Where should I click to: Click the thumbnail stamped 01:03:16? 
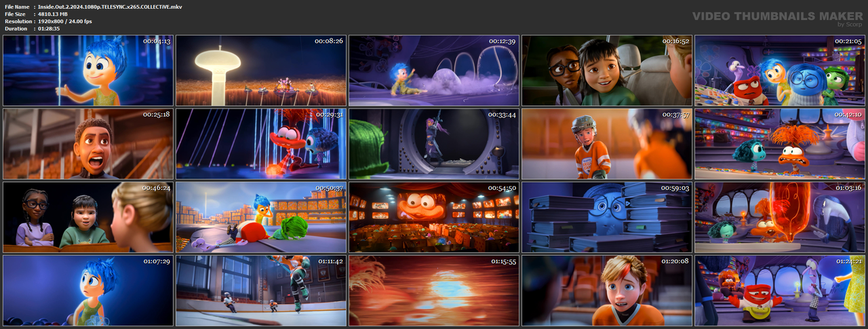[780, 217]
